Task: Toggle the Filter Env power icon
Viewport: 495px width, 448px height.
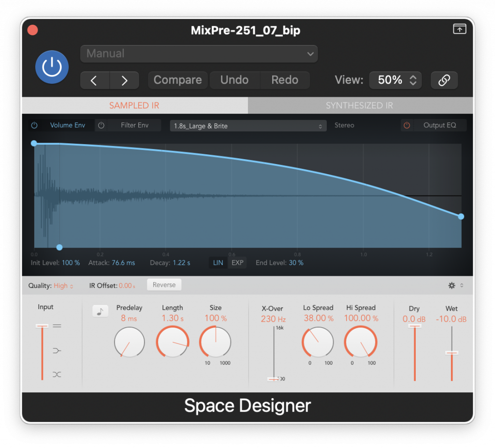Action: [101, 125]
